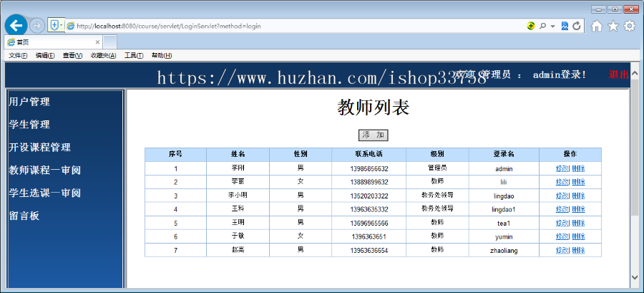Click 修改 for the zhaoliang row
Image resolution: width=644 pixels, height=293 pixels.
point(562,250)
